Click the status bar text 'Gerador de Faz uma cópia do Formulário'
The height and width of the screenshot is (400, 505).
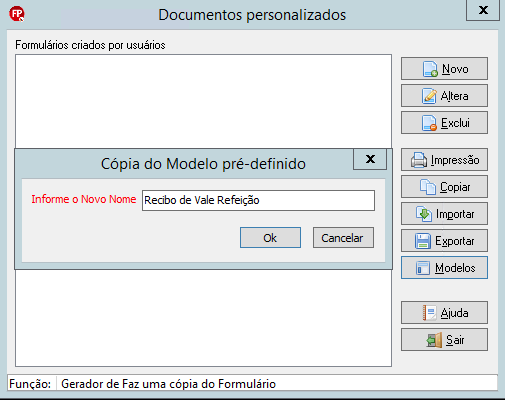(168, 384)
